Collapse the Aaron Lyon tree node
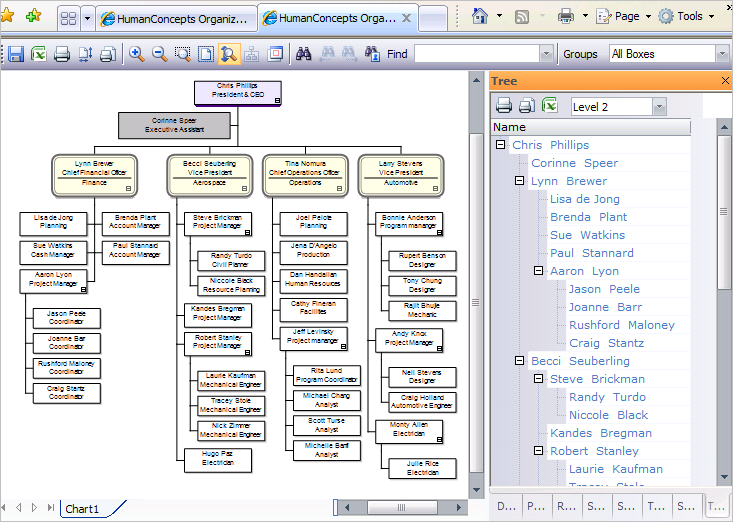This screenshot has width=733, height=522. [x=539, y=271]
